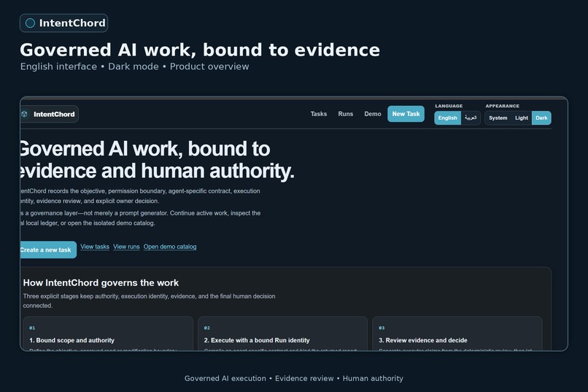Open the Tasks navigation item
Screen dimensions: 588x392
pos(318,114)
